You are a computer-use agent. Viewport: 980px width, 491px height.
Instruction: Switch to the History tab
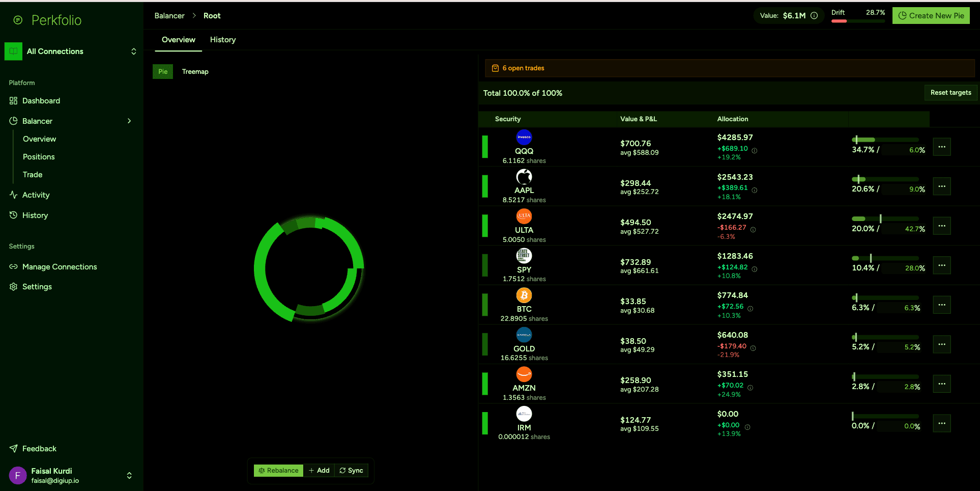coord(223,40)
